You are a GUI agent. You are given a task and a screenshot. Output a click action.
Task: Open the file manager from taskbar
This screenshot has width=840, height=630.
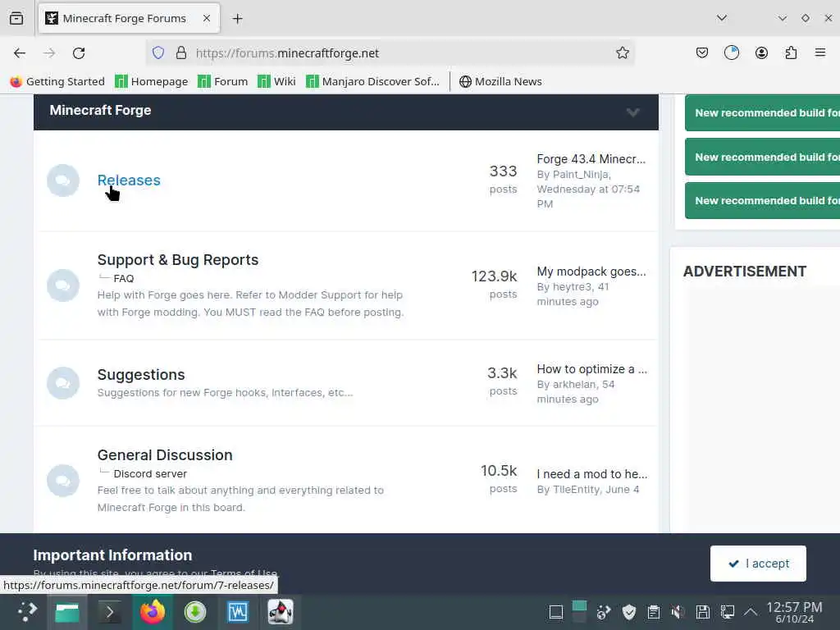click(67, 612)
